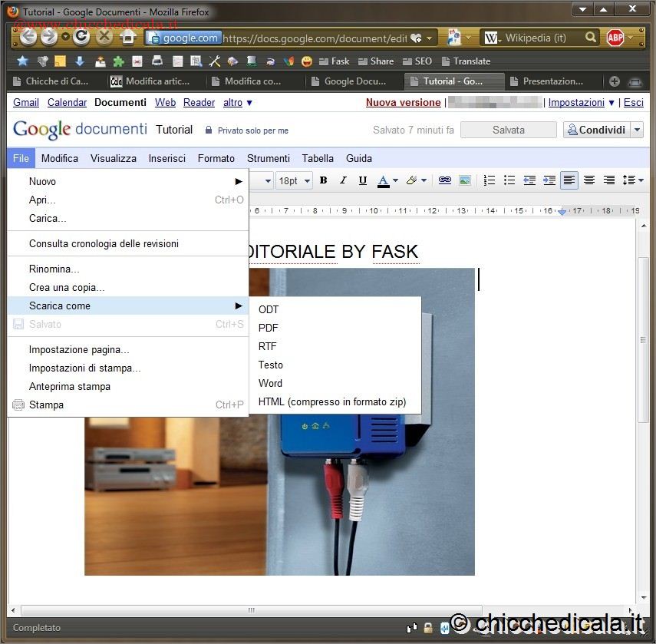The height and width of the screenshot is (644, 656).
Task: Insert a link using the chain icon
Action: click(444, 180)
